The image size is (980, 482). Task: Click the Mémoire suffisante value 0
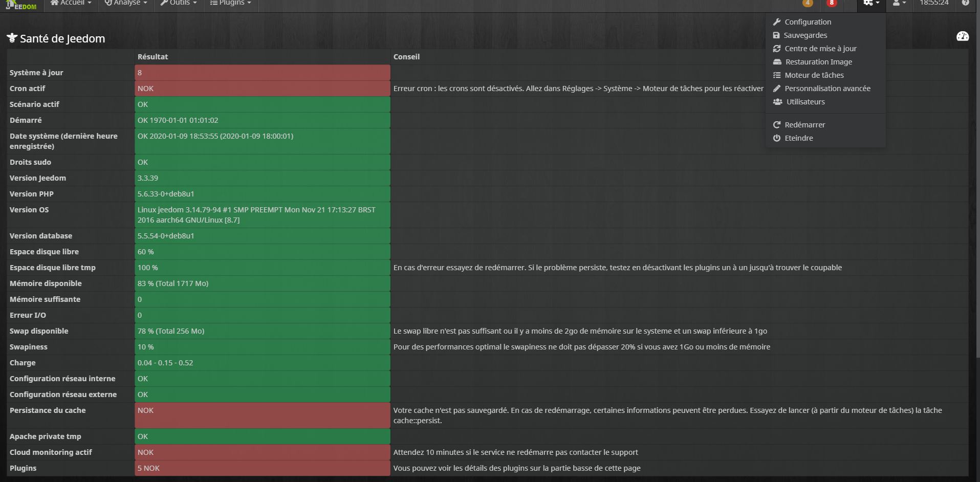263,299
